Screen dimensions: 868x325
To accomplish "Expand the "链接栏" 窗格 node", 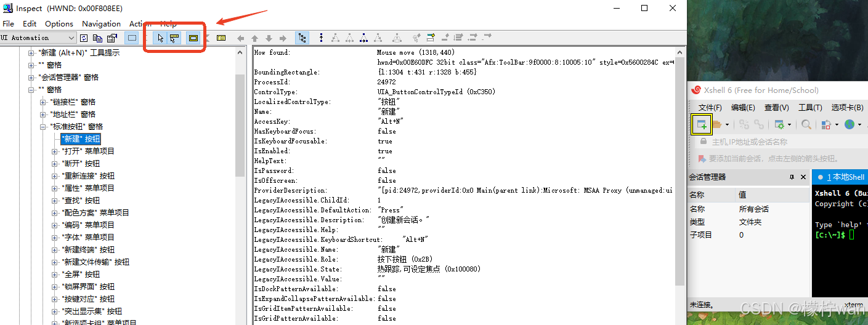I will click(43, 102).
